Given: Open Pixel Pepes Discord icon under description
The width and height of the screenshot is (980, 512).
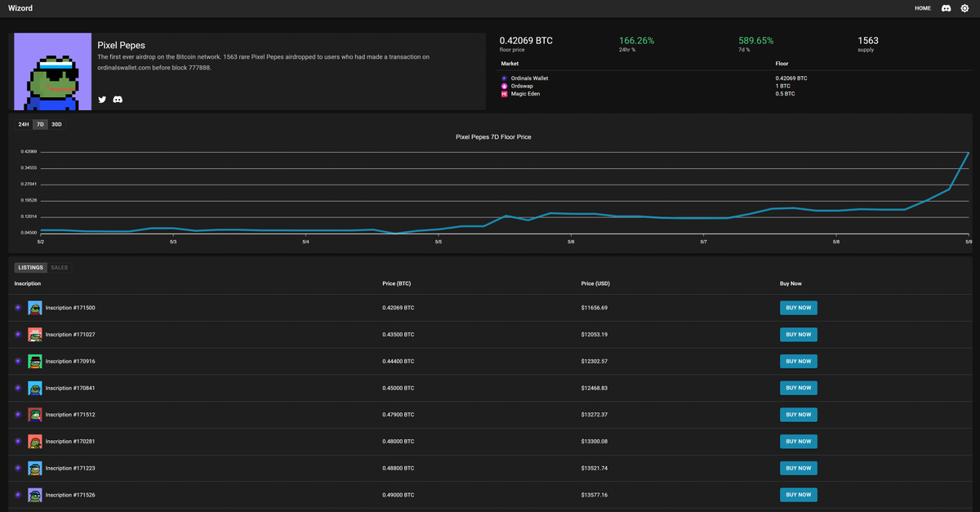Looking at the screenshot, I should pyautogui.click(x=118, y=100).
